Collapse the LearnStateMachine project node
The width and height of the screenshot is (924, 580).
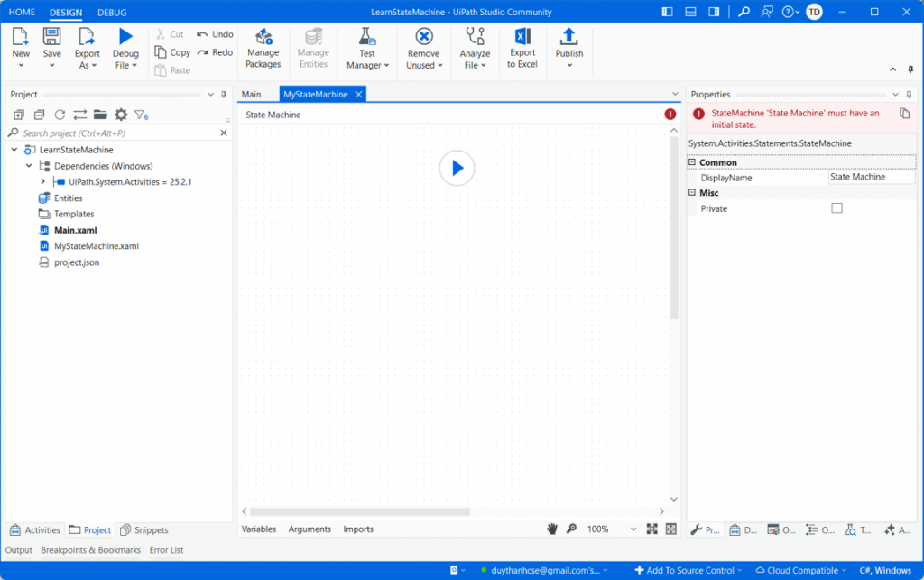click(14, 150)
